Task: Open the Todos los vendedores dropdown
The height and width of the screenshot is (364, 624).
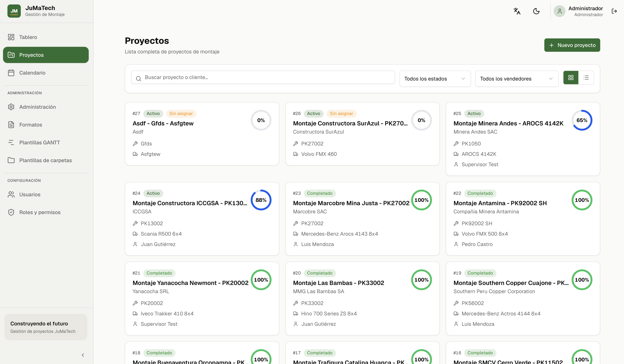Action: tap(517, 79)
